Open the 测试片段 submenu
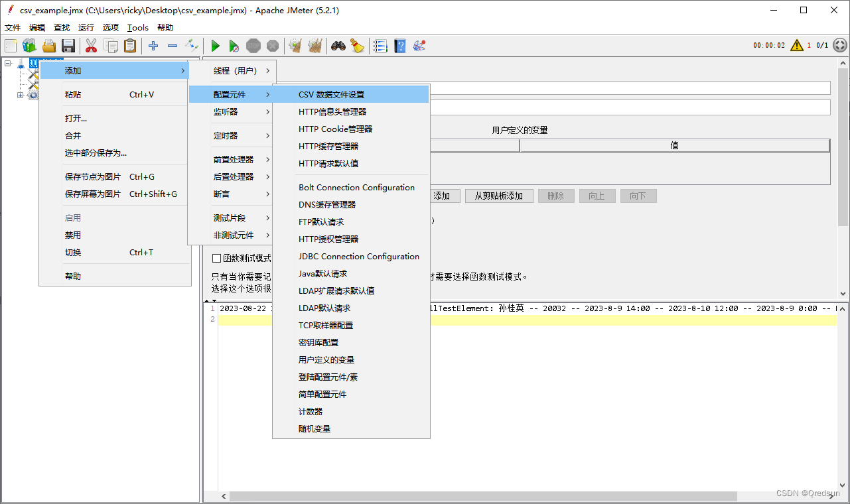This screenshot has width=850, height=504. pyautogui.click(x=232, y=218)
